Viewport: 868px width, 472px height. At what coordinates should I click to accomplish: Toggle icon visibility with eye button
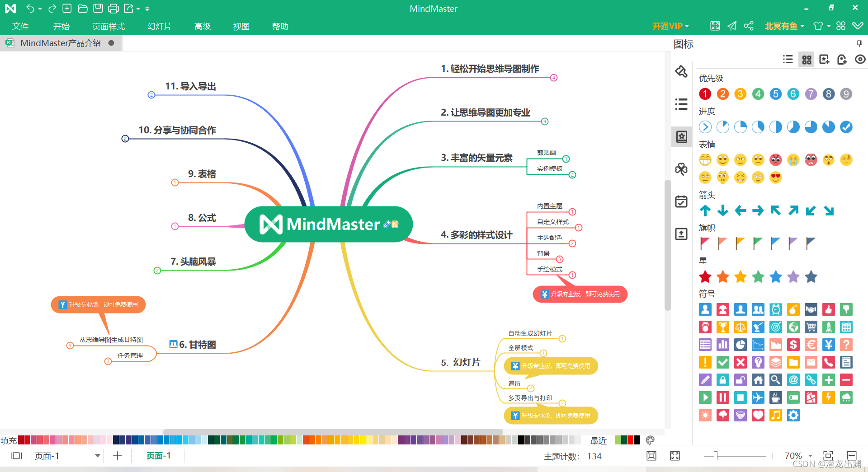click(x=860, y=60)
